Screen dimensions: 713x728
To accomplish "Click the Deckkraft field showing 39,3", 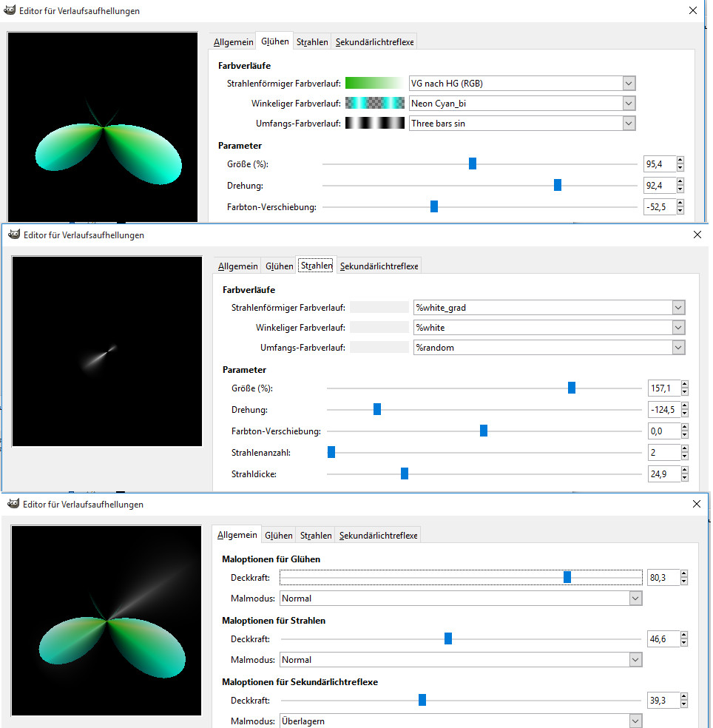I will pyautogui.click(x=663, y=700).
